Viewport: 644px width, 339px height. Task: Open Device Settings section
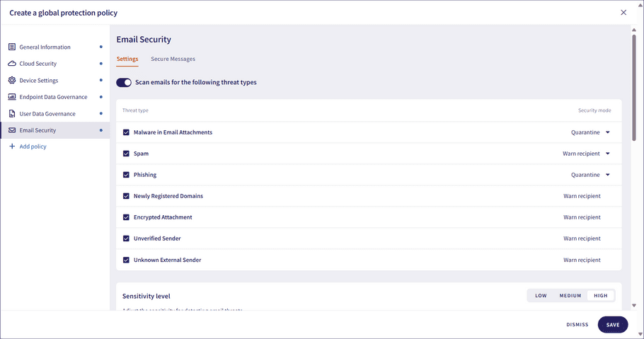click(55, 80)
